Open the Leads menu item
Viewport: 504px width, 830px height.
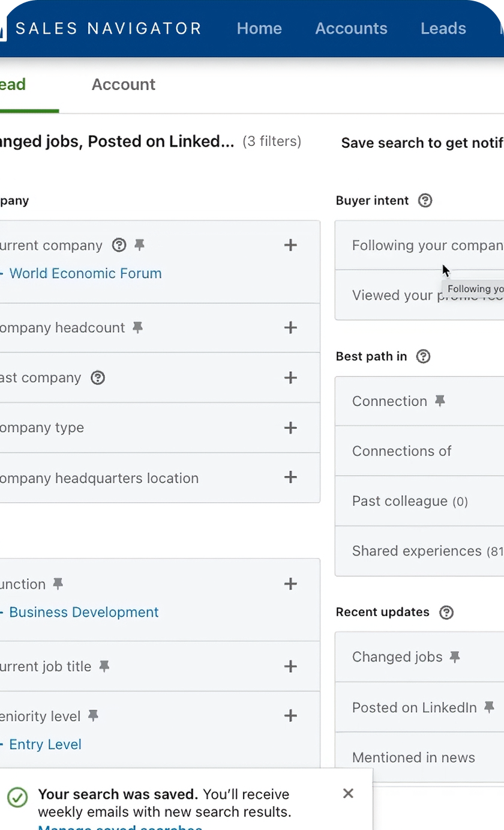click(443, 28)
